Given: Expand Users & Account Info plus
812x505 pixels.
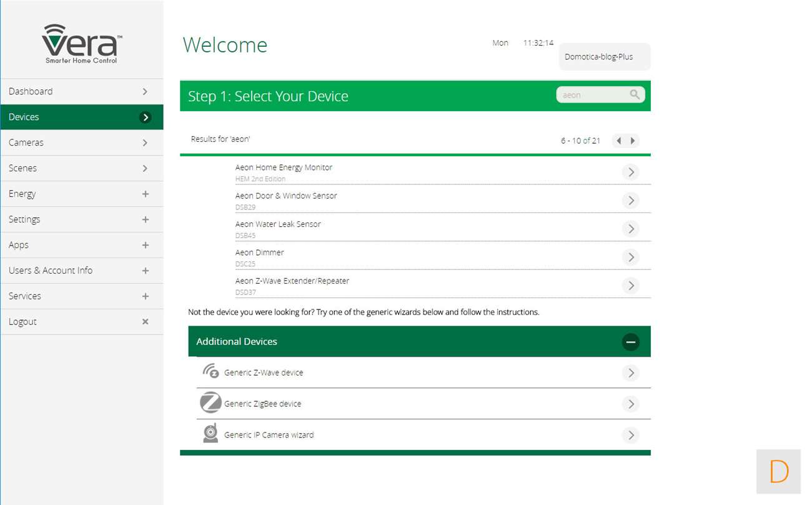Looking at the screenshot, I should [146, 271].
